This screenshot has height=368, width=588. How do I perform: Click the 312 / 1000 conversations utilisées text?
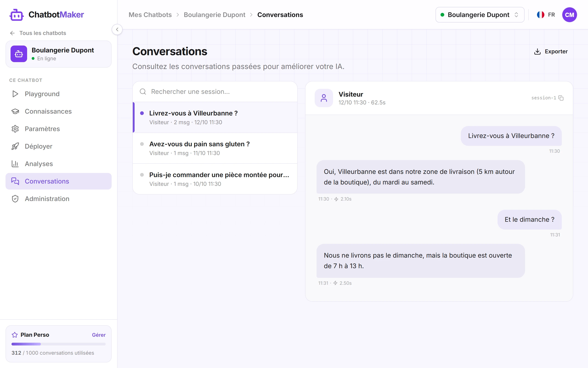(x=53, y=353)
